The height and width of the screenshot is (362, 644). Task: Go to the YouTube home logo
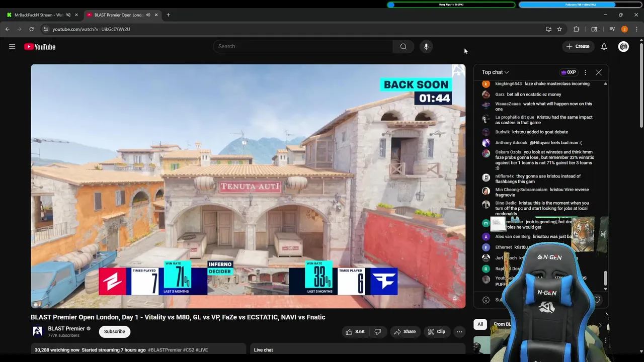pyautogui.click(x=40, y=47)
